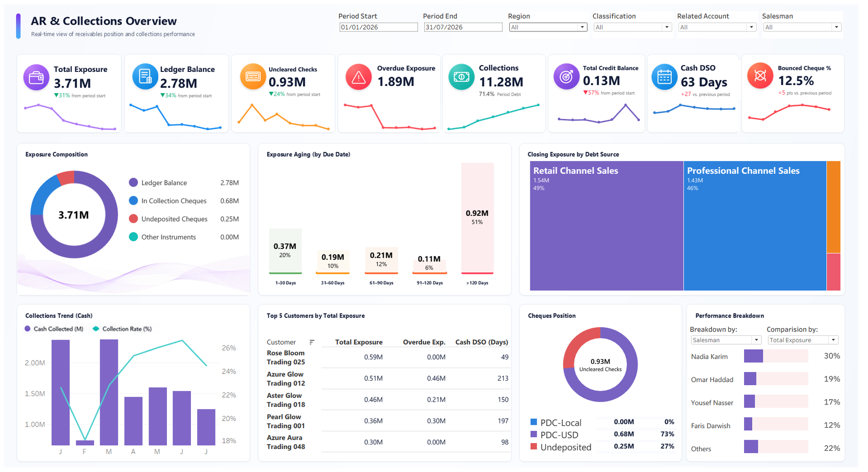The image size is (868, 472).
Task: Click the 12.5% Bounced Cheque value
Action: [x=796, y=81]
